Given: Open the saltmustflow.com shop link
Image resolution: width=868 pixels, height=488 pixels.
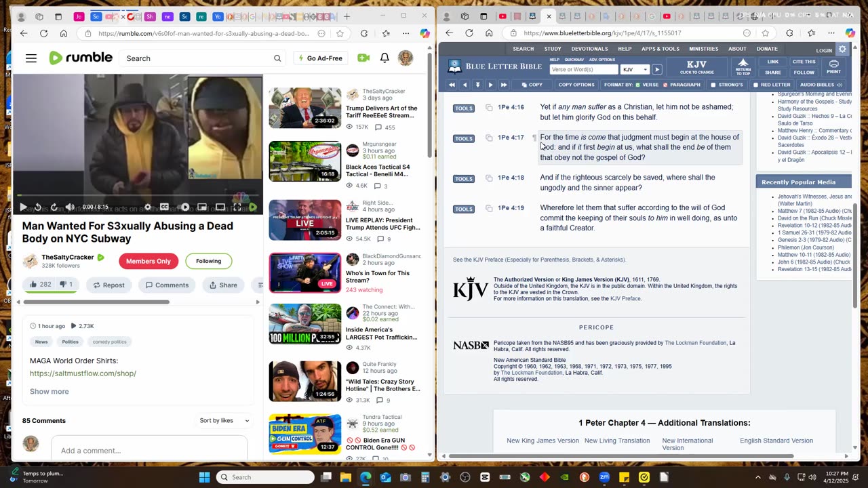Looking at the screenshot, I should coord(83,373).
